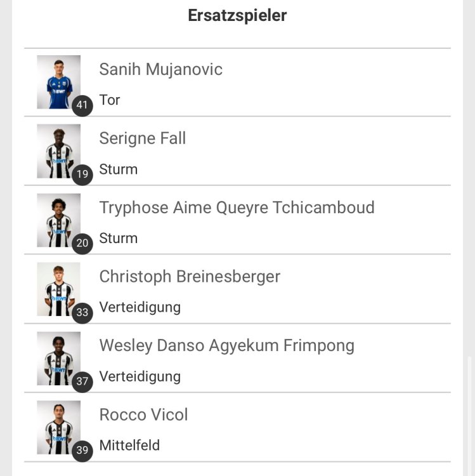
Task: Open Sanih Mujanovic's player profile name
Action: 160,69
